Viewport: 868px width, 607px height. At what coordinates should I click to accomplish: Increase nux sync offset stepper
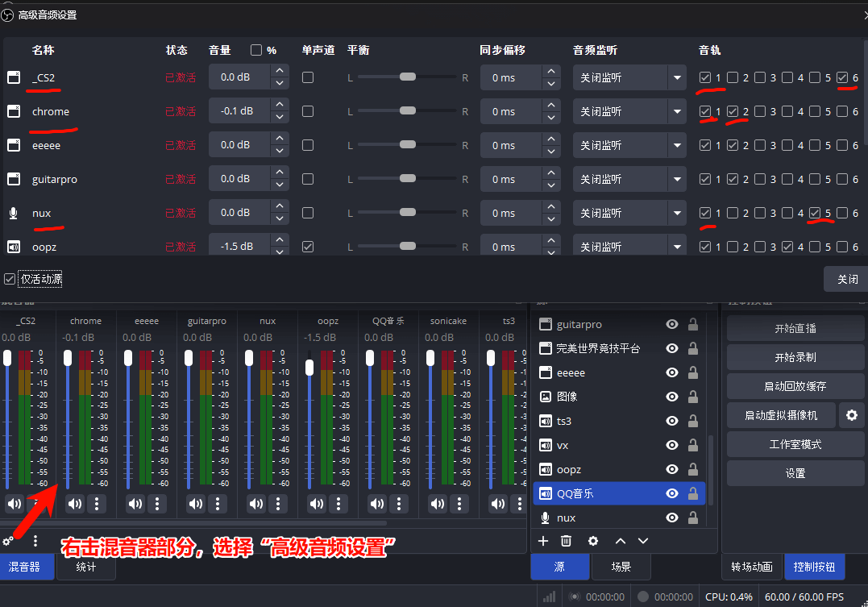point(550,206)
